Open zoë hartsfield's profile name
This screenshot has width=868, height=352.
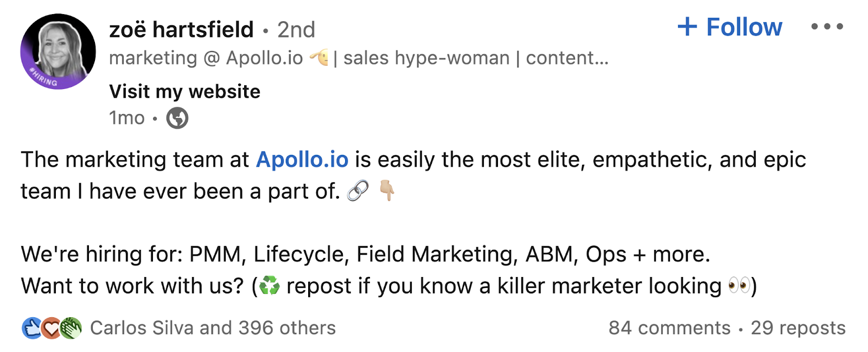(x=182, y=30)
